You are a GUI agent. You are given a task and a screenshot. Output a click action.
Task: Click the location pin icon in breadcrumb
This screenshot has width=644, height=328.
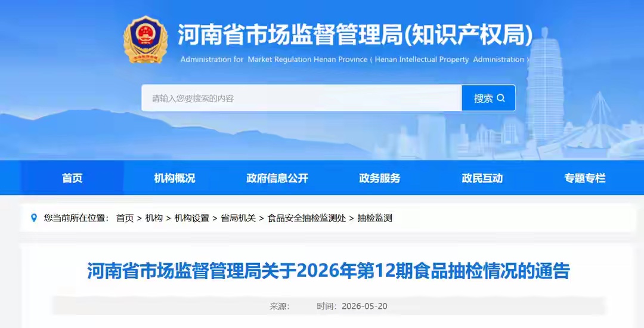pyautogui.click(x=34, y=218)
